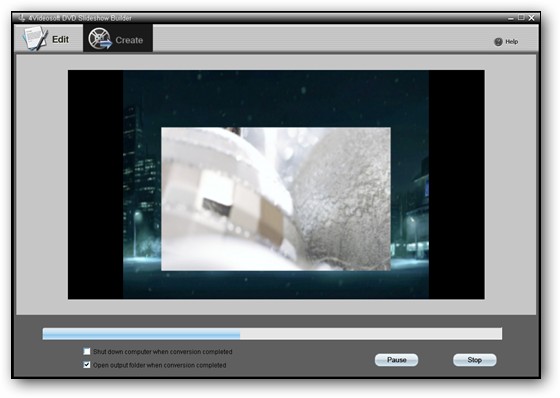Click the 4Videosoft DVD Slideshow Builder title text
Screen dimensions: 560x398
tap(80, 18)
